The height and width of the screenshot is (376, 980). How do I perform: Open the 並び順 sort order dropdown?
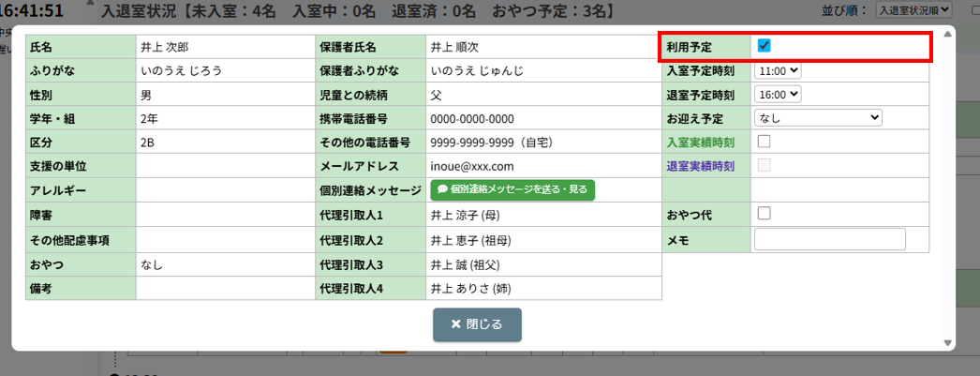pos(913,9)
